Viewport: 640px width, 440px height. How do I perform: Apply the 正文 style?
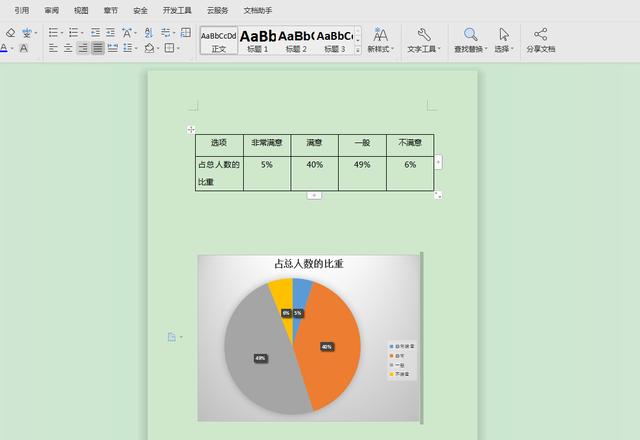pos(219,40)
